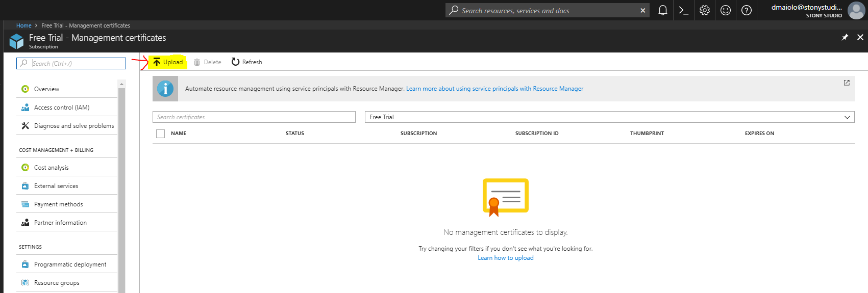Open Partner information menu item
The width and height of the screenshot is (868, 293).
(67, 223)
